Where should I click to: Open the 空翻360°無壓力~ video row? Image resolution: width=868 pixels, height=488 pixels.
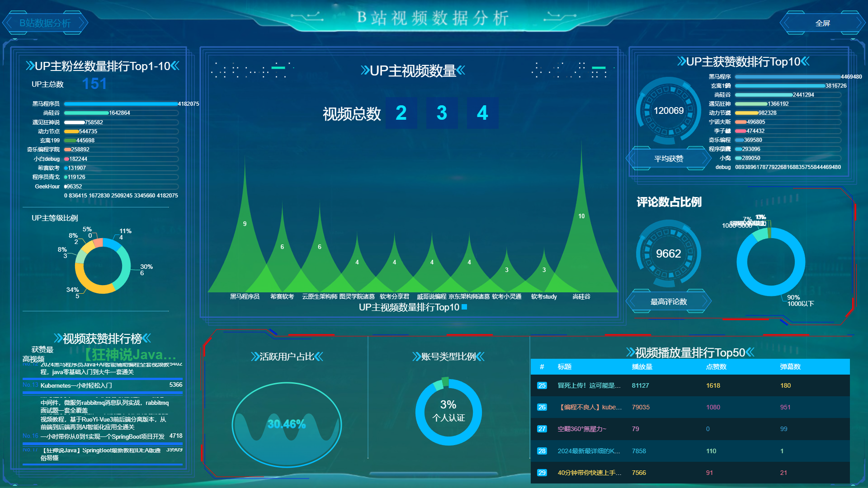(x=582, y=429)
